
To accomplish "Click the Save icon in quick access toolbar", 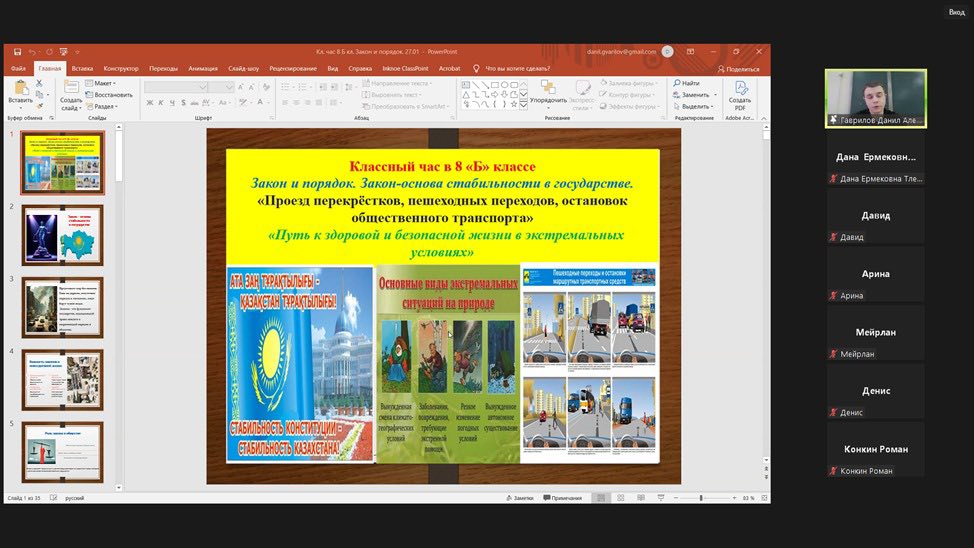I will click(x=19, y=51).
